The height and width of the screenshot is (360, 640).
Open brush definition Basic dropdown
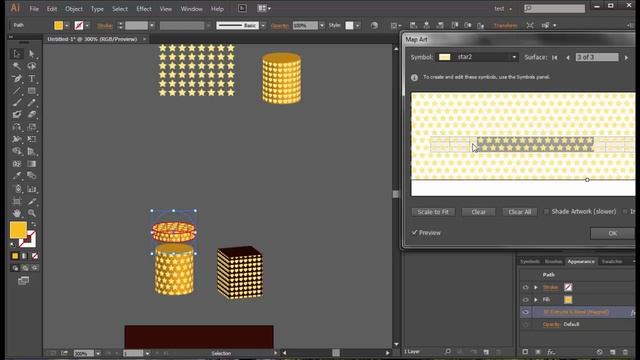click(263, 25)
